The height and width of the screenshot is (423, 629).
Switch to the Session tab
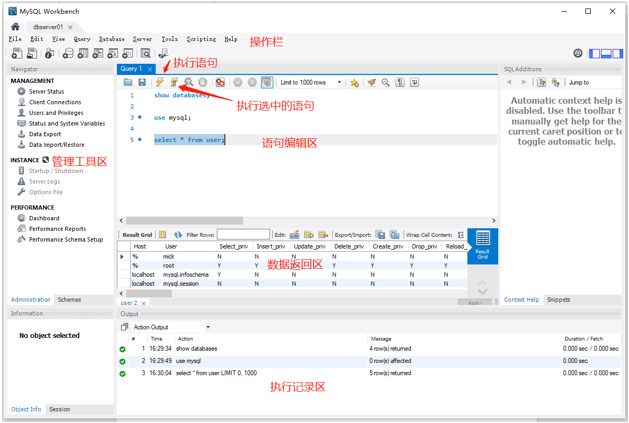[60, 409]
